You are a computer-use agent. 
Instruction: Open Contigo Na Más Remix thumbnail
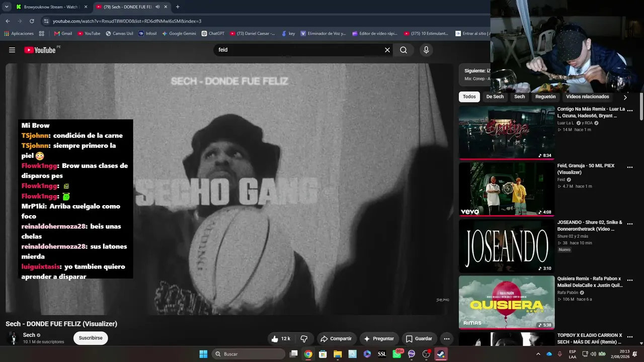pos(507,132)
